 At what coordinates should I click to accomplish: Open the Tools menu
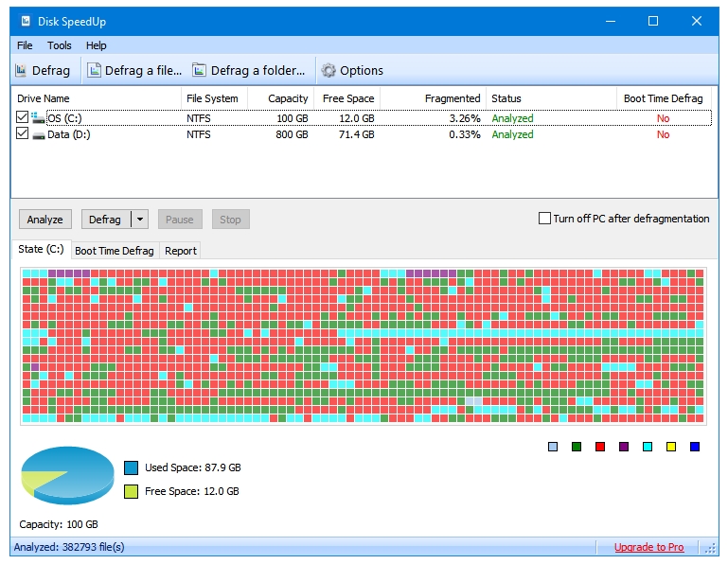[x=59, y=45]
